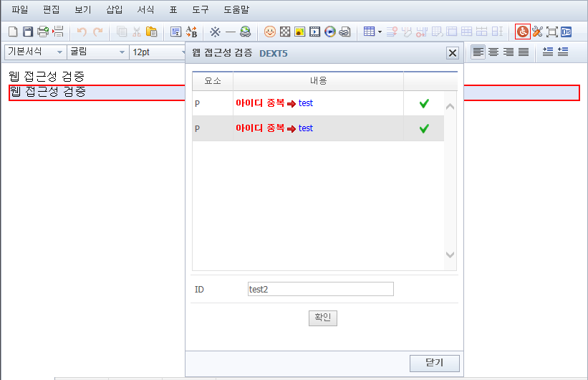Center align text in the toolbar
The width and height of the screenshot is (588, 380).
tap(493, 52)
